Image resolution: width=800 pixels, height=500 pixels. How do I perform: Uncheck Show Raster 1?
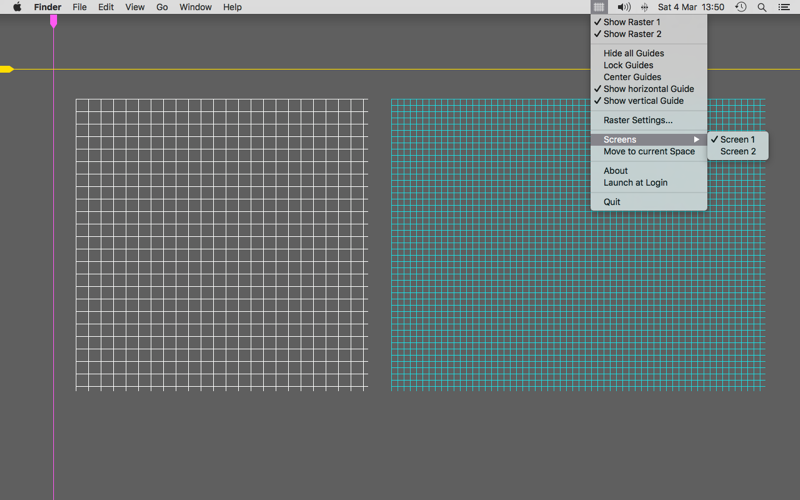tap(649, 22)
